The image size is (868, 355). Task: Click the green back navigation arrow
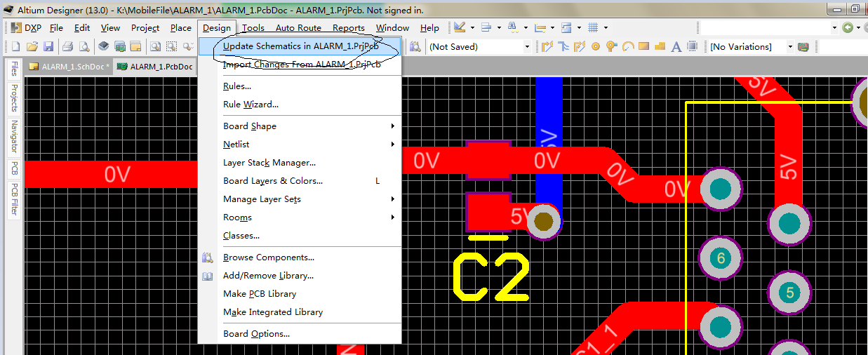pyautogui.click(x=848, y=27)
